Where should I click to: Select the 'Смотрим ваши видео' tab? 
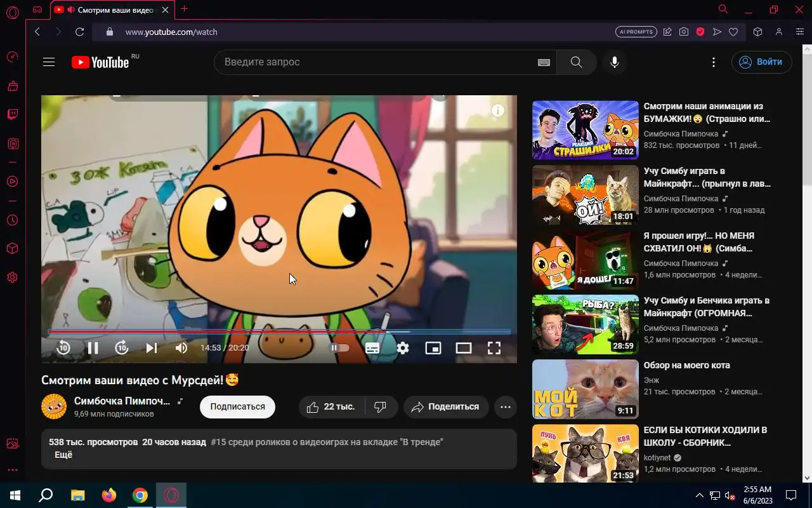pyautogui.click(x=112, y=10)
